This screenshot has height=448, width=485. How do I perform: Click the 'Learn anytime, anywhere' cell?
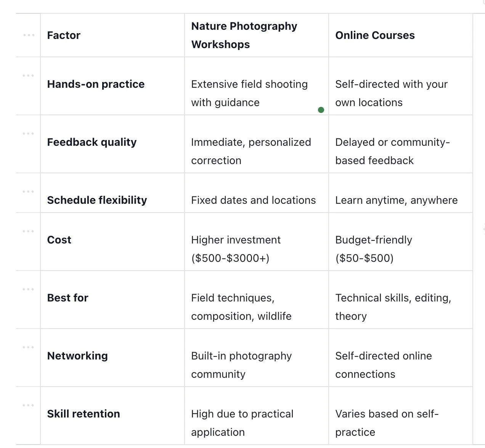click(x=396, y=200)
